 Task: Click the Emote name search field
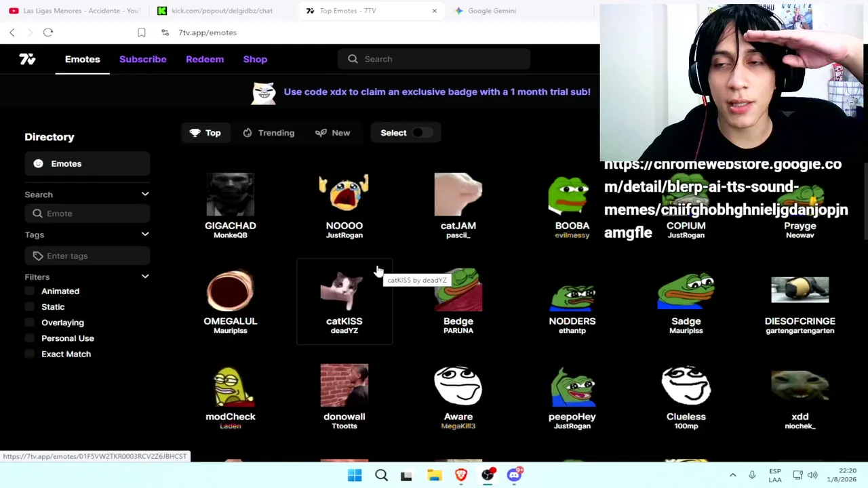(x=87, y=213)
